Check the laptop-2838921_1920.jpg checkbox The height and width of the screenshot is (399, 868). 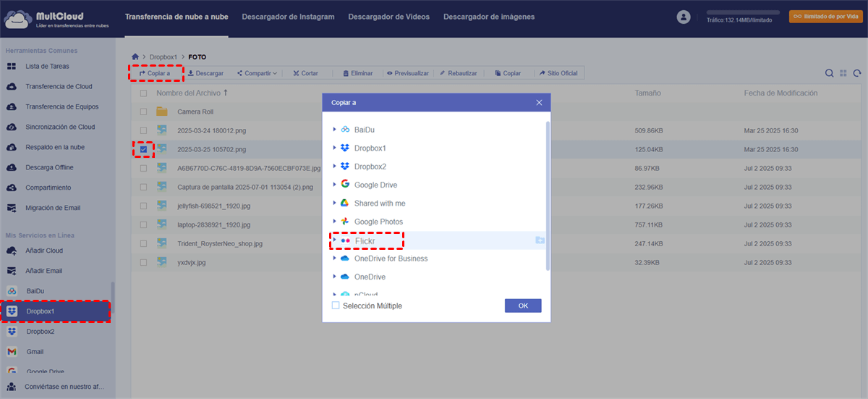pos(143,224)
